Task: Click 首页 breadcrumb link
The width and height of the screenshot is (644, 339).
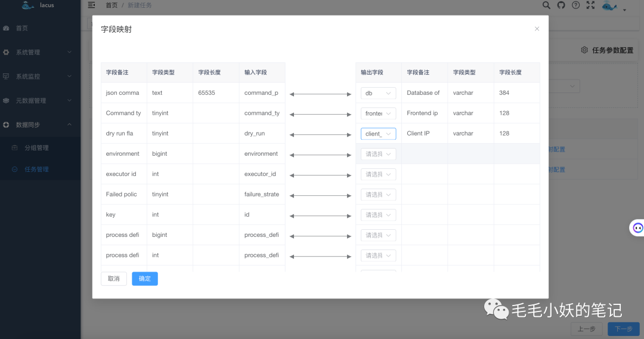Action: (x=112, y=5)
